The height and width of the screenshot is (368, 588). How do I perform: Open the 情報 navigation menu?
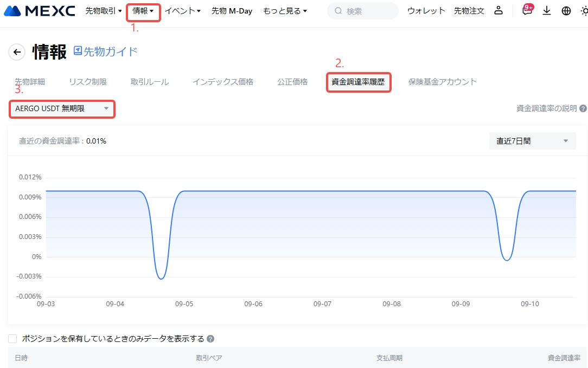click(143, 11)
